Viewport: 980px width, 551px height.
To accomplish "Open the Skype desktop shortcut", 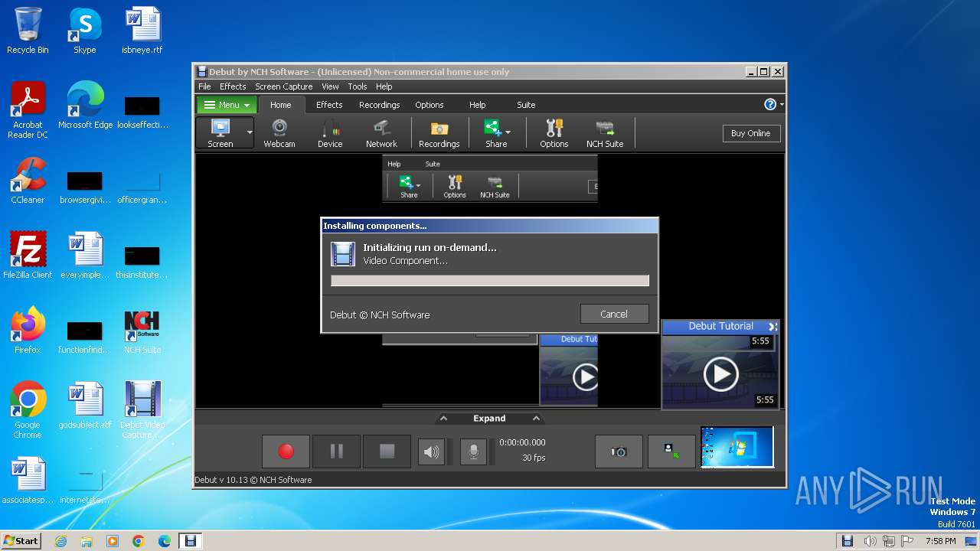I will [x=84, y=31].
